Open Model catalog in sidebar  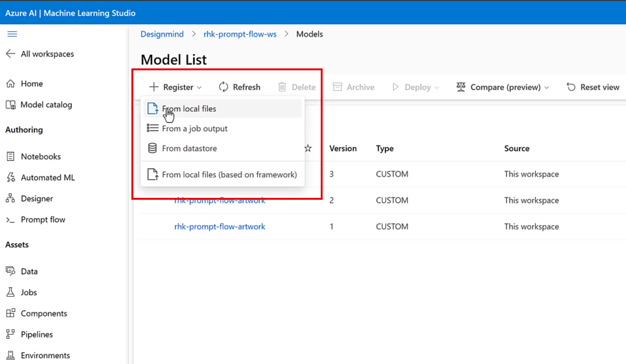pyautogui.click(x=46, y=105)
